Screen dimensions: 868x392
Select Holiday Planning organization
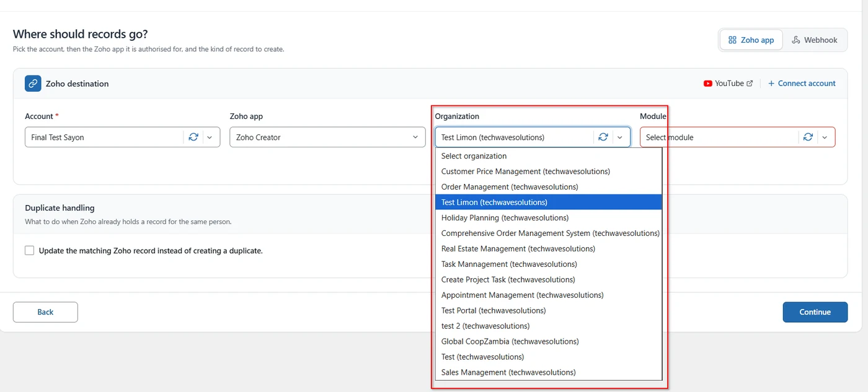(549, 218)
